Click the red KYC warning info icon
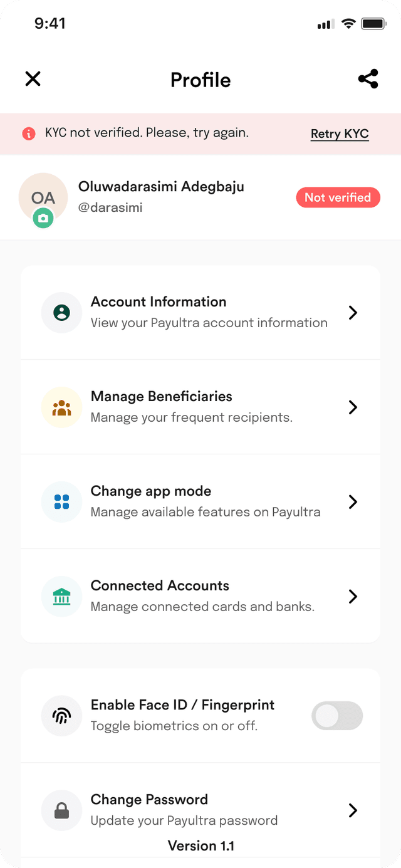Image resolution: width=401 pixels, height=868 pixels. point(29,133)
